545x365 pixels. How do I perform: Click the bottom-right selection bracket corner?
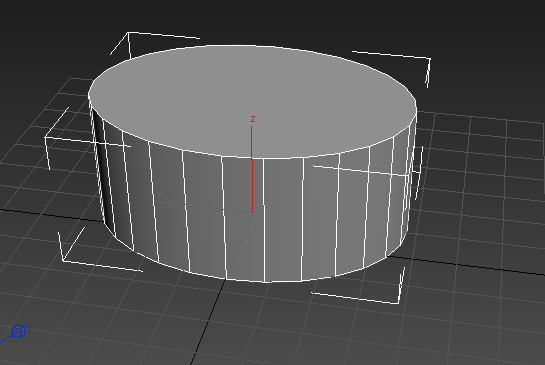[x=397, y=302]
